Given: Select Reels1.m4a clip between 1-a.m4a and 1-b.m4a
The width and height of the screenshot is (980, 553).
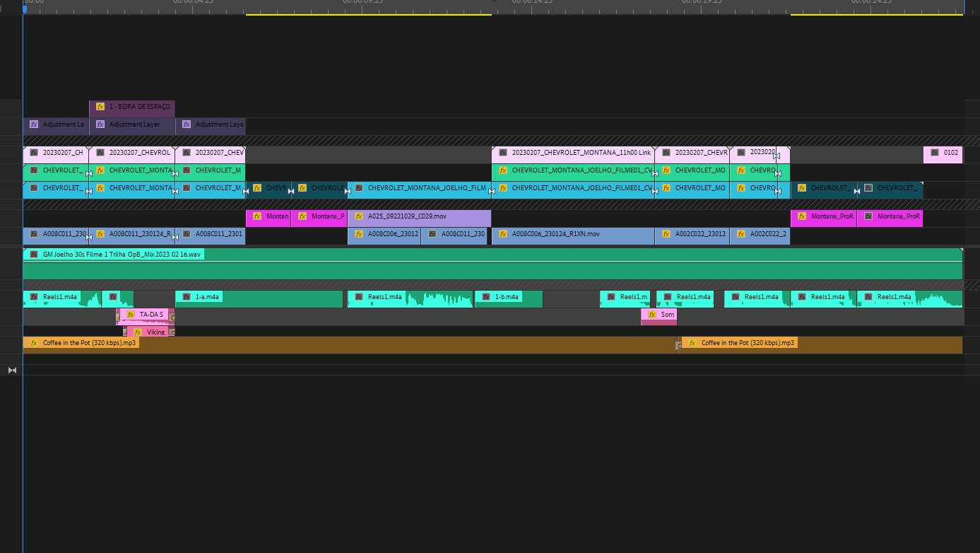Looking at the screenshot, I should click(x=411, y=299).
